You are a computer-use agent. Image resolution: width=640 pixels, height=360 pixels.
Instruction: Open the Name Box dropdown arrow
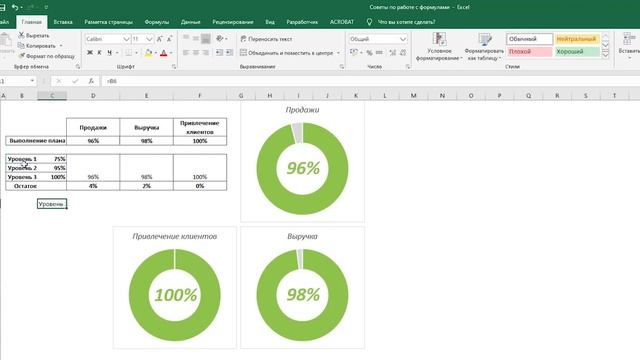click(x=32, y=81)
